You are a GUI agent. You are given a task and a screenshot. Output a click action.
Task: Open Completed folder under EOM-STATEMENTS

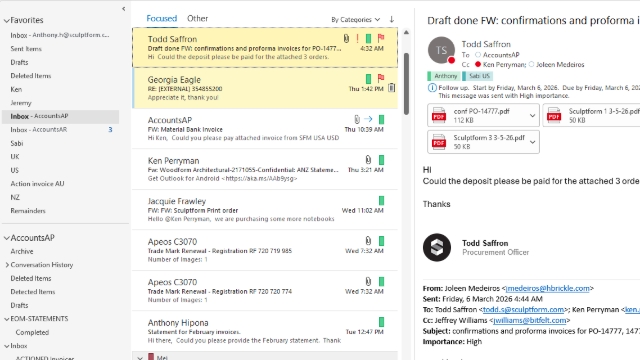click(x=32, y=332)
